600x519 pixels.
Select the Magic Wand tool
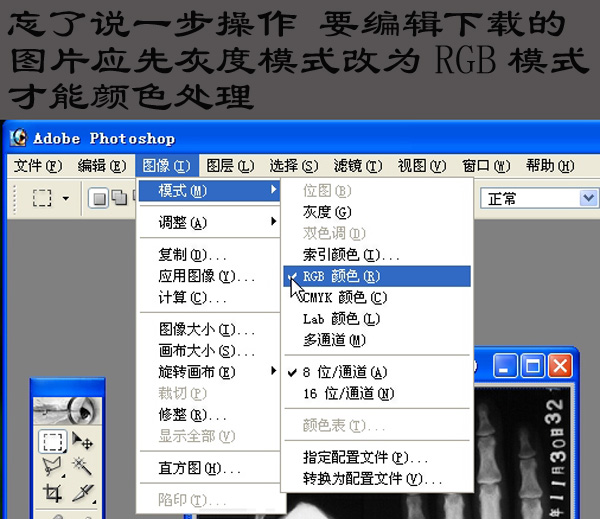click(82, 466)
